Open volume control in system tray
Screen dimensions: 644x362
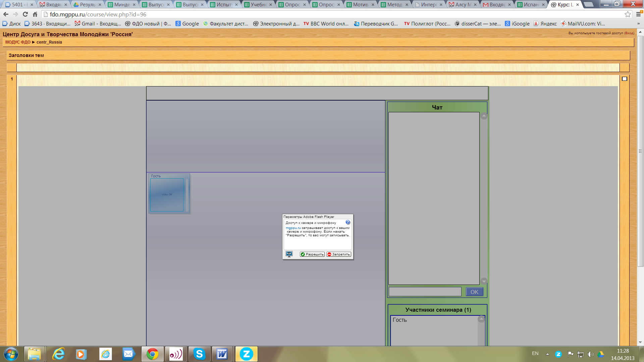click(x=590, y=354)
